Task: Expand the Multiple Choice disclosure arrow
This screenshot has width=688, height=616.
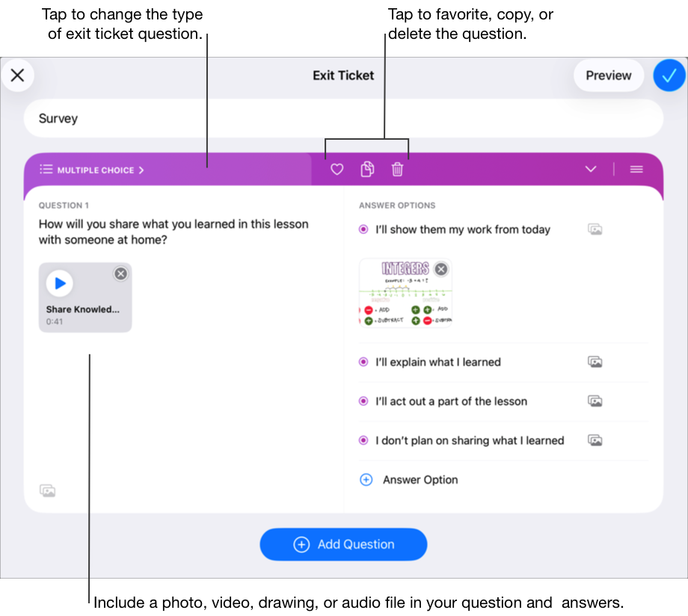Action: 140,170
